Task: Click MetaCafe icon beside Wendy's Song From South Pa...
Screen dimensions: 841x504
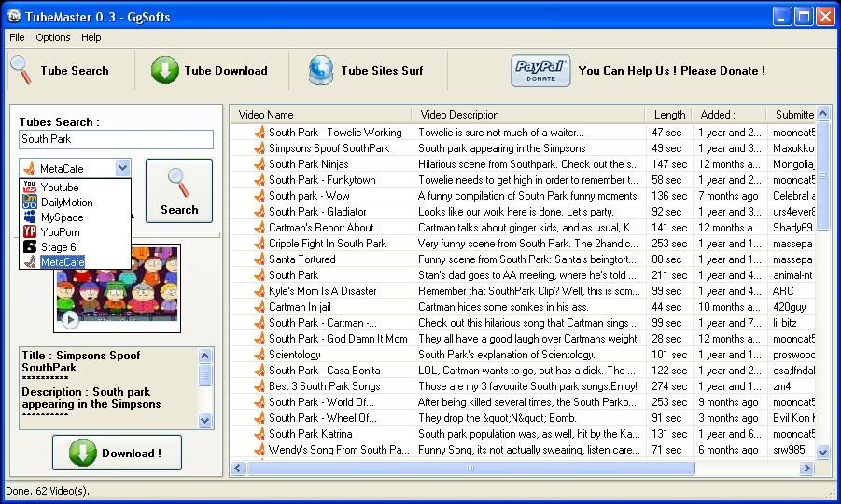Action: (x=259, y=450)
